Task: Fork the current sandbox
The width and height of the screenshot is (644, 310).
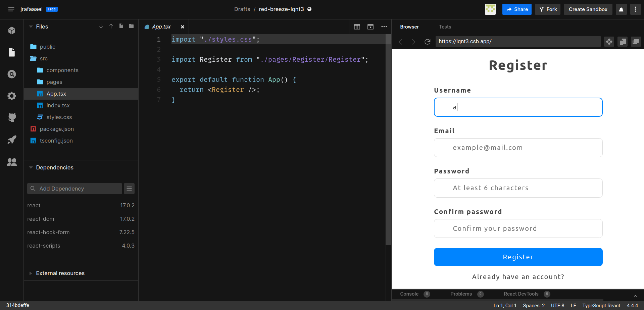Action: [547, 9]
